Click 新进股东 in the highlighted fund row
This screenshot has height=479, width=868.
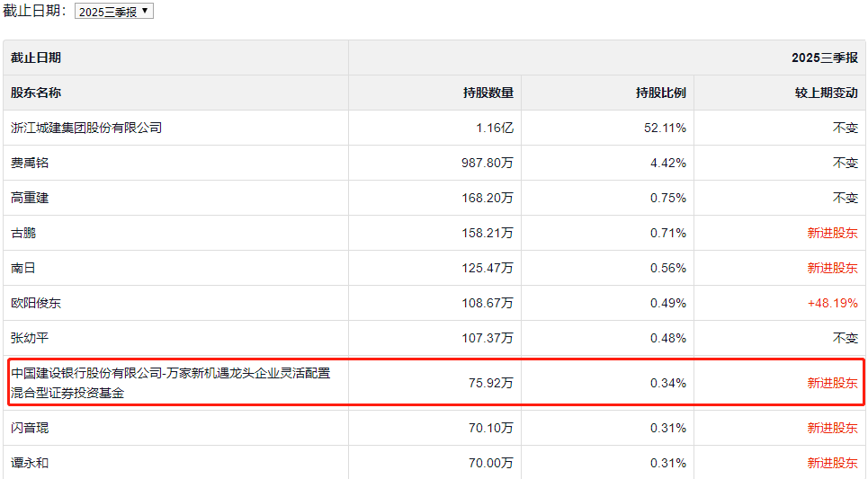click(x=832, y=383)
